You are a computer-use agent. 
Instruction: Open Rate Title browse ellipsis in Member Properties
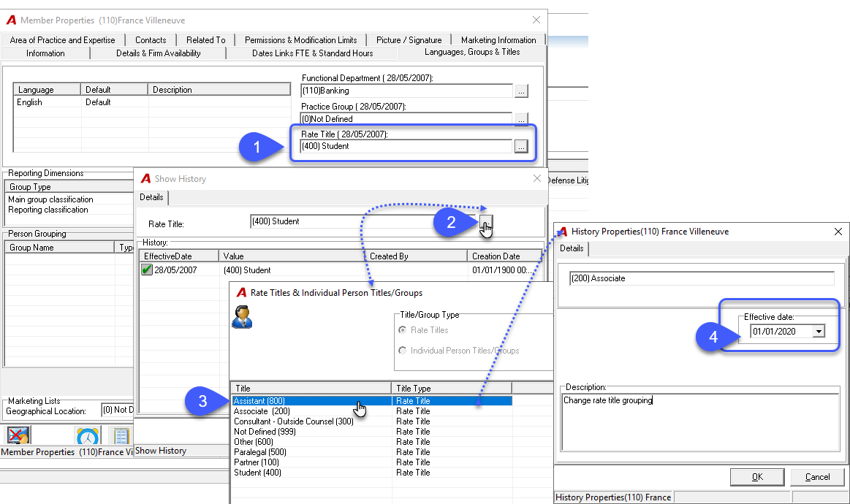[521, 146]
